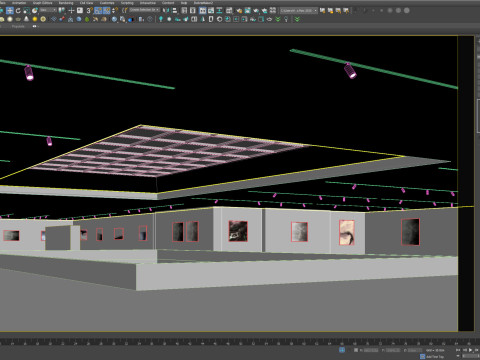Click the last green double-chevron icon
This screenshot has height=360, width=480.
click(x=297, y=19)
